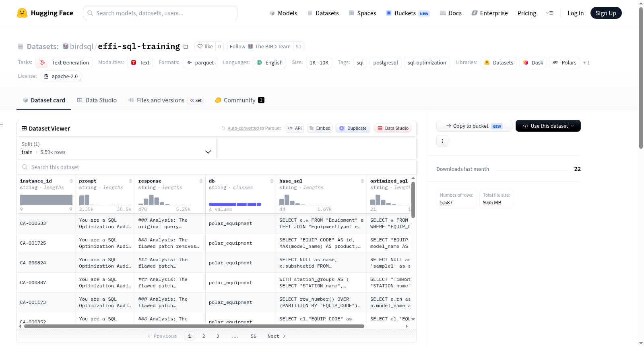
Task: Open the Community tab
Action: click(239, 100)
